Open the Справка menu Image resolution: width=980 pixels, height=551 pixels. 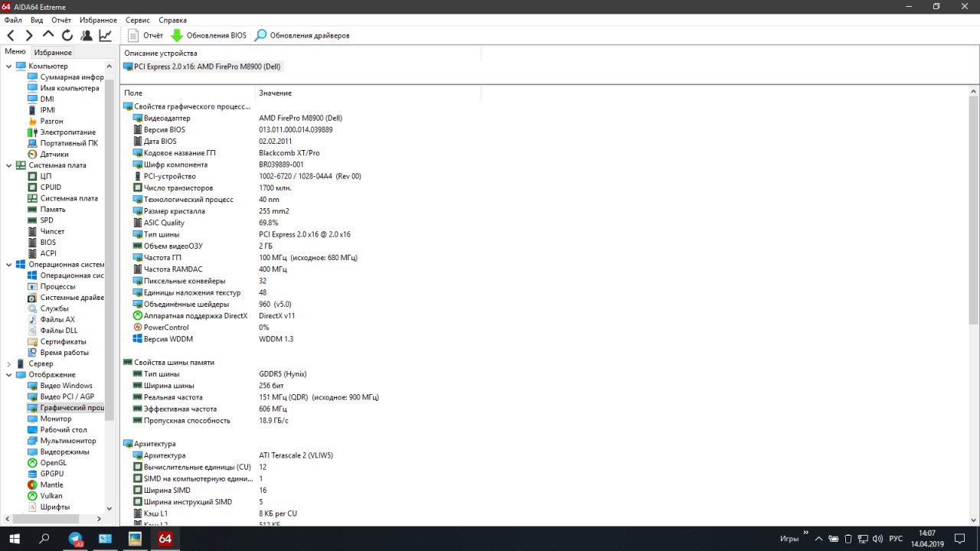(172, 20)
